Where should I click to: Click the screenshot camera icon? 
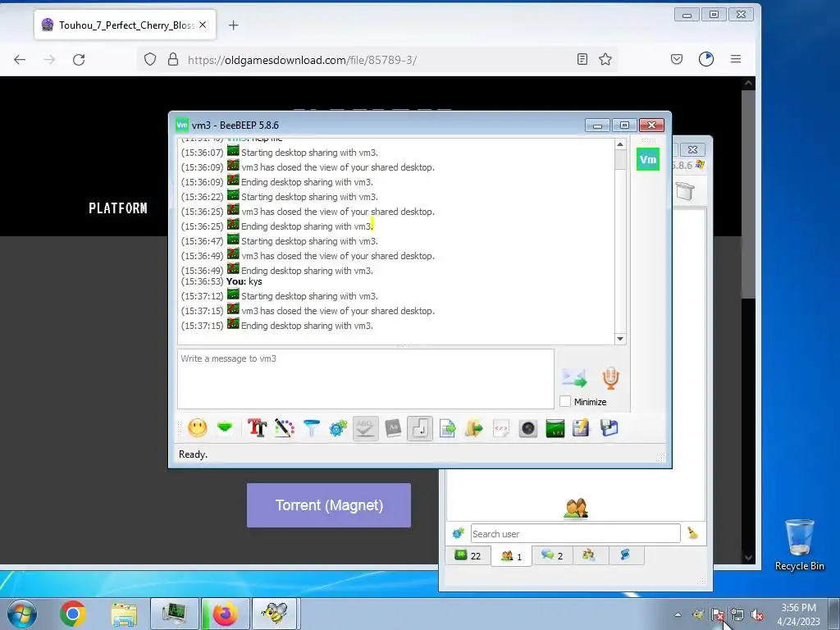click(528, 428)
